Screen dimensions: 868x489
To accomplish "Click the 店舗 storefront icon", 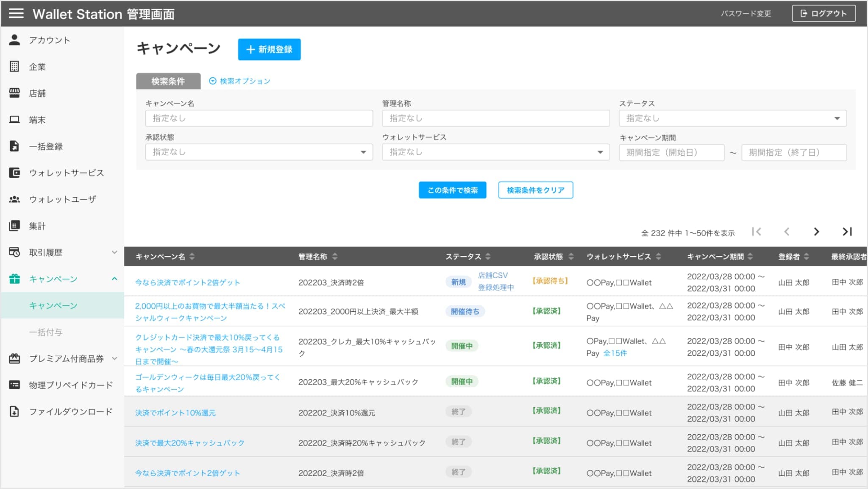I will point(14,93).
